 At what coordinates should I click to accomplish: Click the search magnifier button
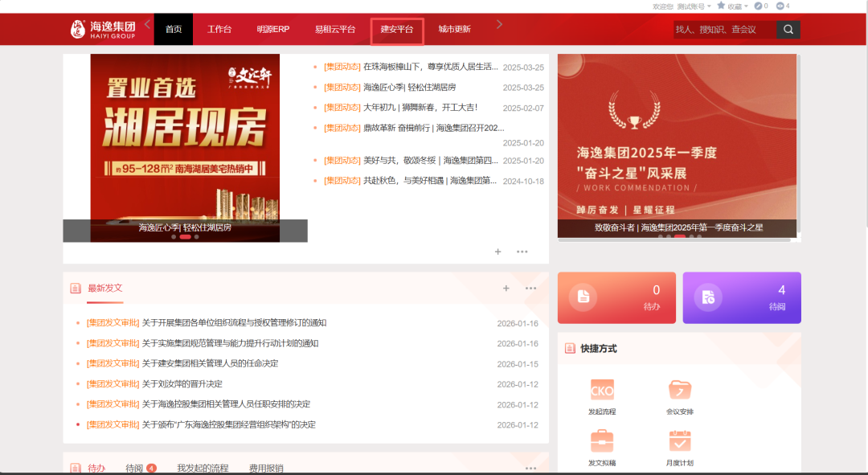click(788, 30)
